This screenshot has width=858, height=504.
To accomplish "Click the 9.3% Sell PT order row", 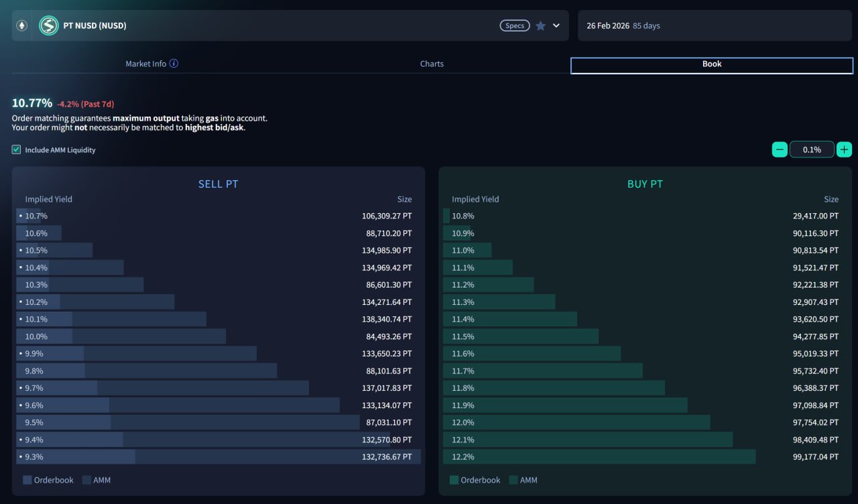I will [219, 457].
